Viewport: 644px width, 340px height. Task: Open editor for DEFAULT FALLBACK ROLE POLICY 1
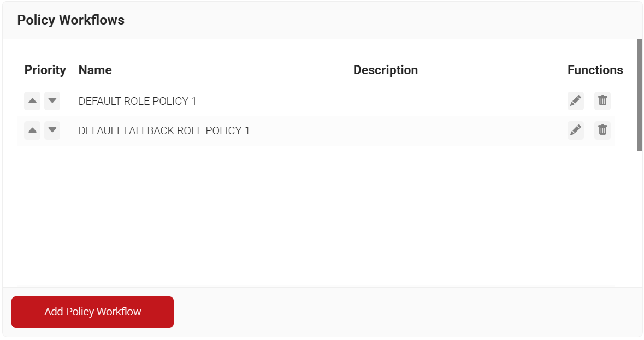575,130
